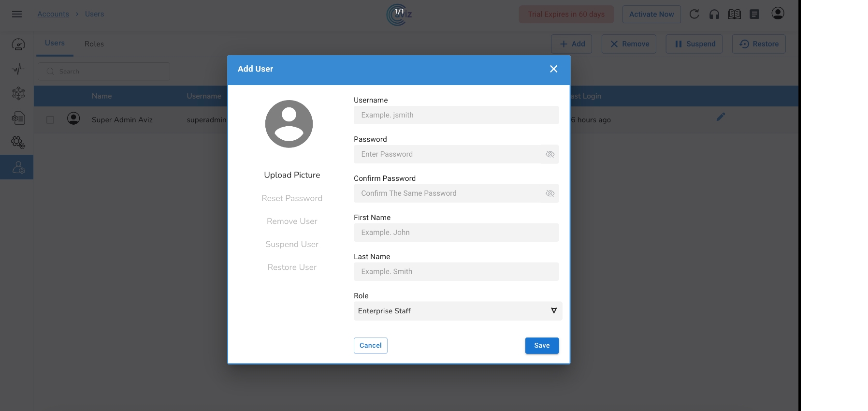This screenshot has height=411, width=868.
Task: Click the dashboard gauge sidebar icon
Action: tap(18, 44)
